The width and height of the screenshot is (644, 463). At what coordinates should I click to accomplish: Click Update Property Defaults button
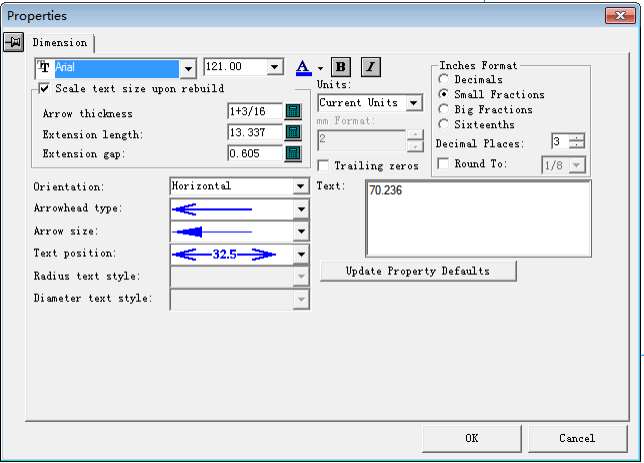418,271
